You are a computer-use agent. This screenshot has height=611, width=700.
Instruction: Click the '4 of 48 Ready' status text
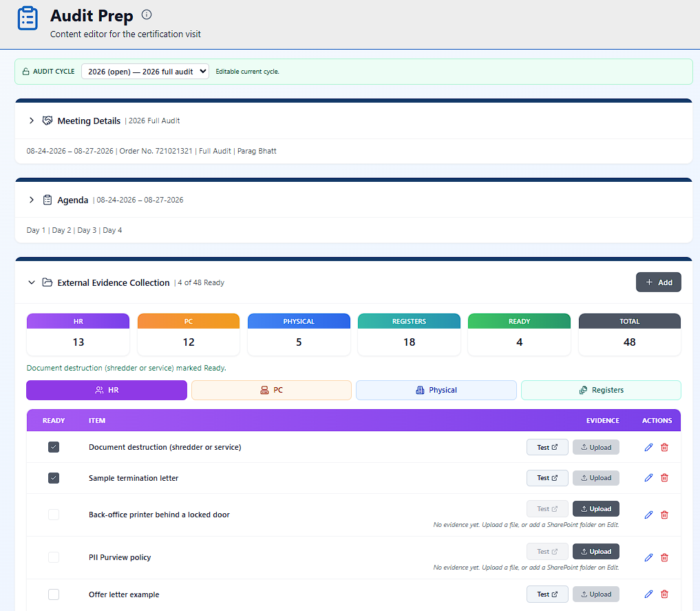tap(201, 282)
